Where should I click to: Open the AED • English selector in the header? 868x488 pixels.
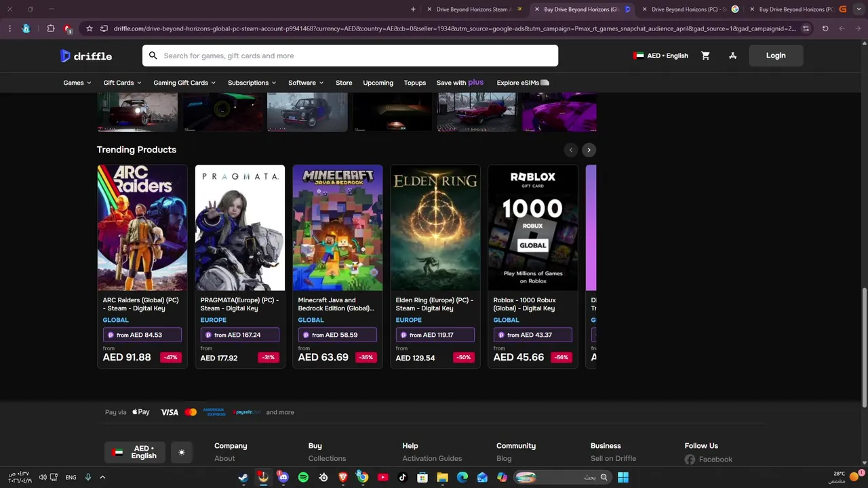pos(660,56)
